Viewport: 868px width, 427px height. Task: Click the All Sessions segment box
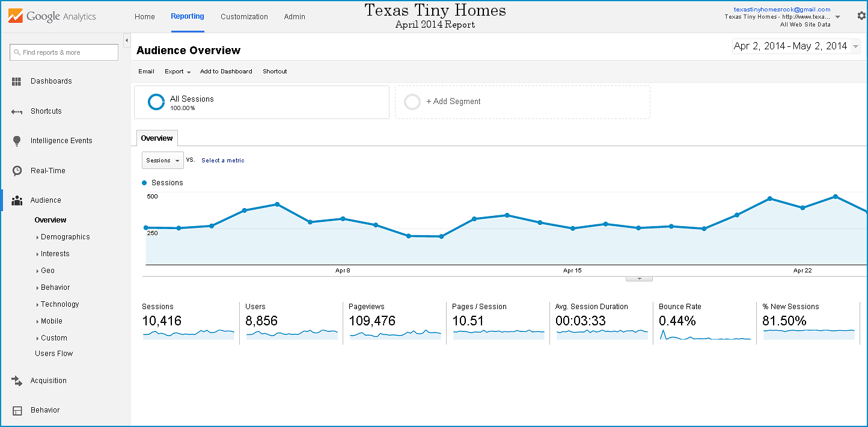(261, 102)
